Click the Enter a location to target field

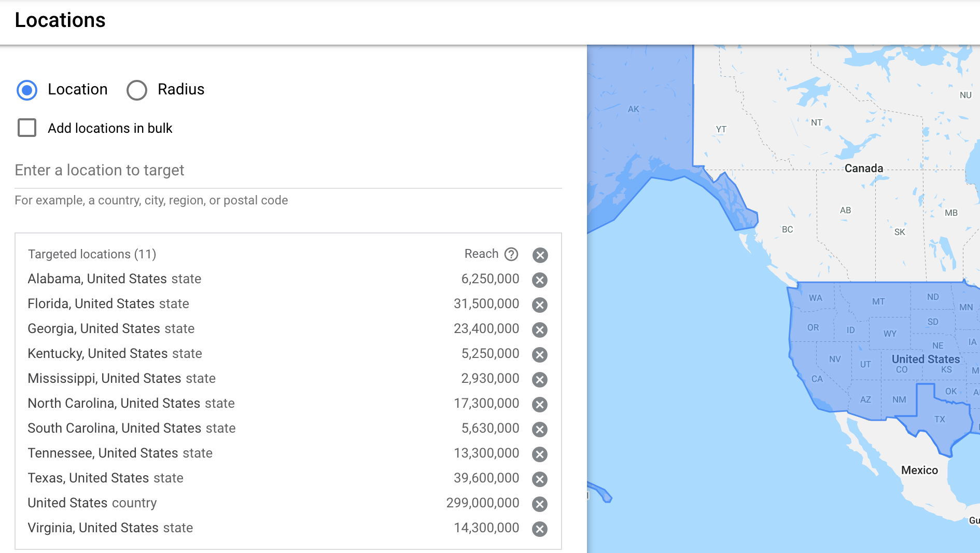pos(288,171)
